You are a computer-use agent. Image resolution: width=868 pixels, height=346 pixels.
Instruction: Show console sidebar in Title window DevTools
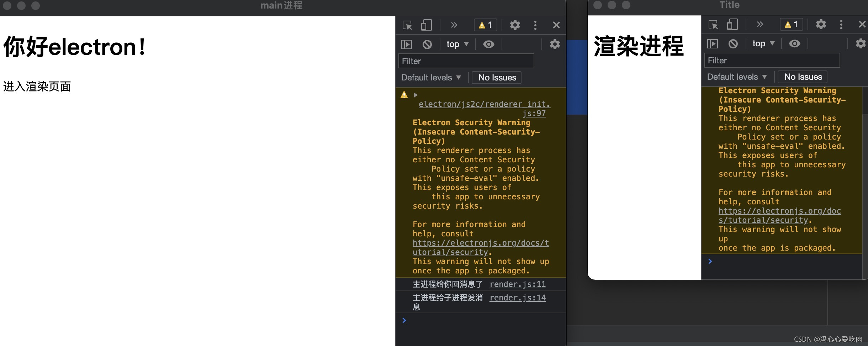tap(713, 43)
